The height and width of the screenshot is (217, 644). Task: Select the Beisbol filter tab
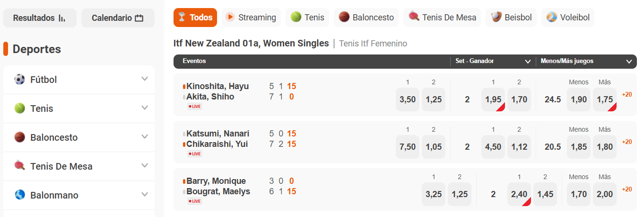click(x=512, y=18)
